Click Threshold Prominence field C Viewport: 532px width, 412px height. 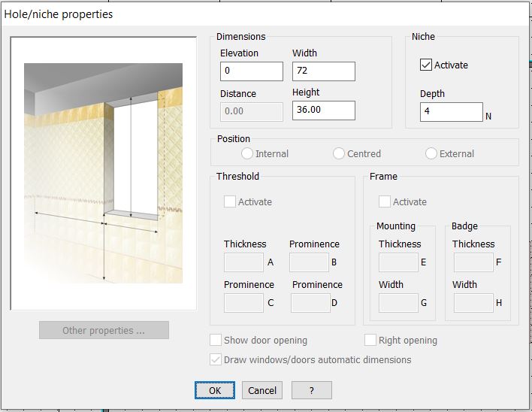click(x=243, y=303)
